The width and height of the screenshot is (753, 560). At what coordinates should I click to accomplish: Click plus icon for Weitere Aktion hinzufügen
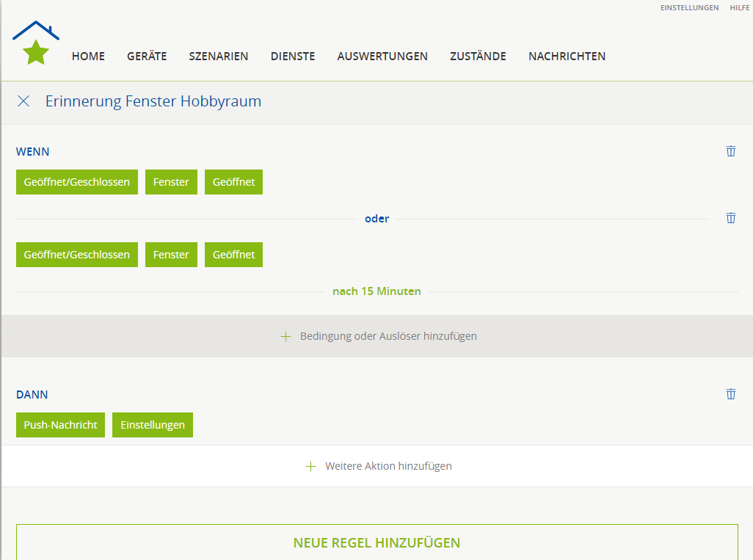(310, 466)
